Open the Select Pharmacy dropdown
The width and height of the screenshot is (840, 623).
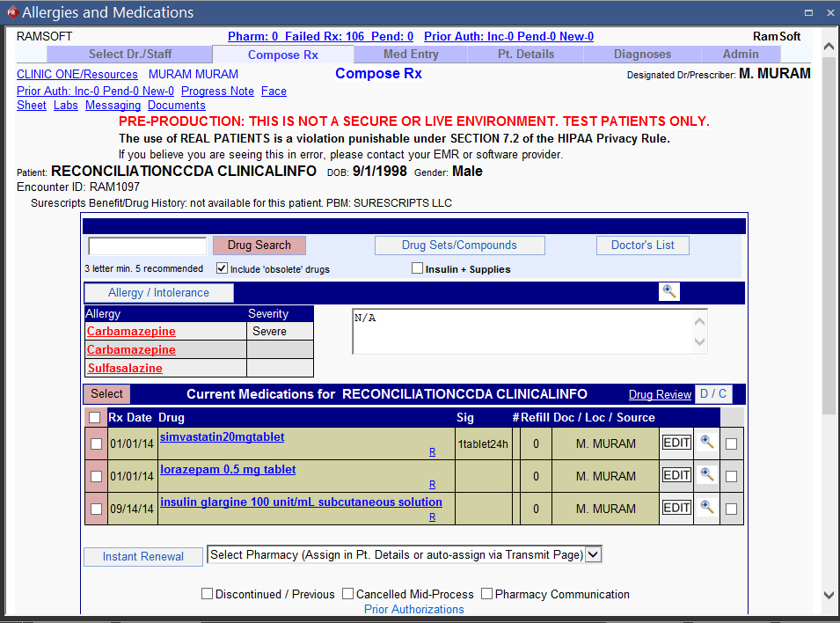[594, 553]
